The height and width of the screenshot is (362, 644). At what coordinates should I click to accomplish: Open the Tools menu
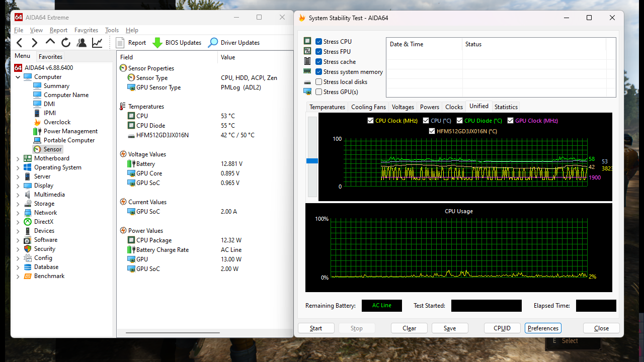[x=112, y=30]
